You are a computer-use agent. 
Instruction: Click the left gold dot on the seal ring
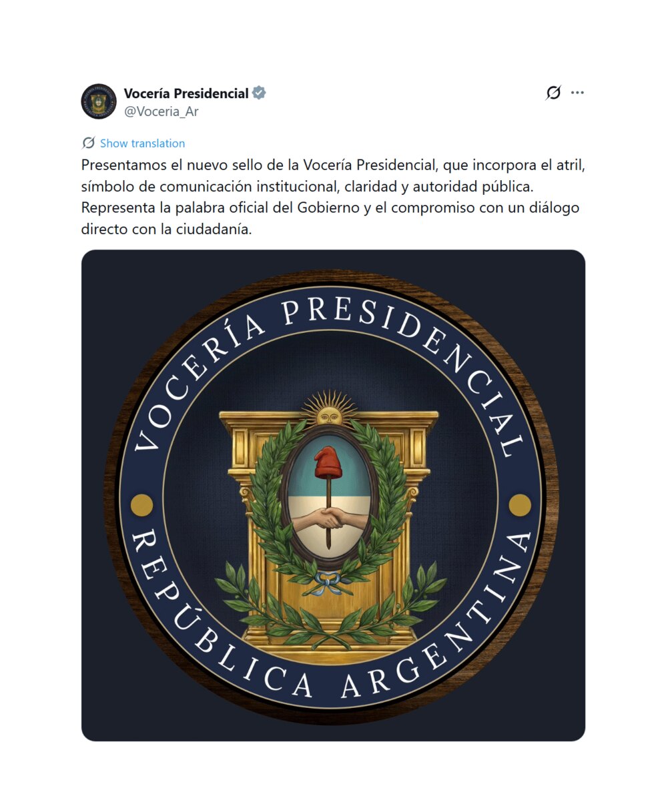click(x=141, y=505)
